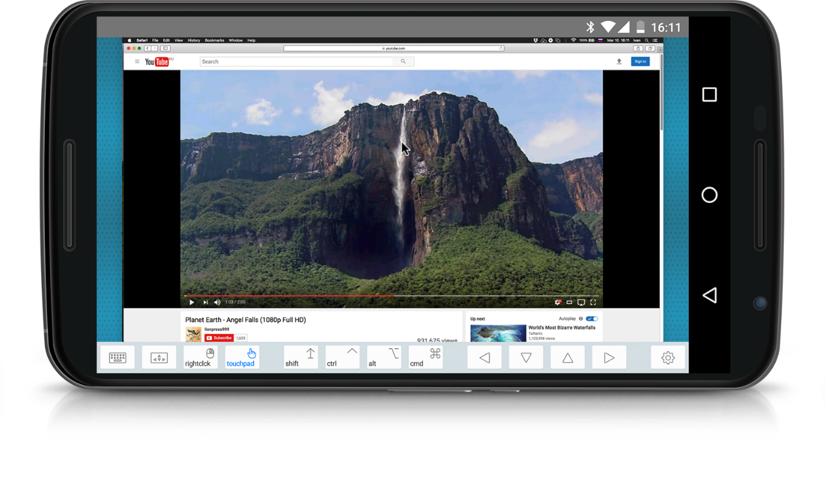Enter fullscreen in the video player

coord(593,302)
